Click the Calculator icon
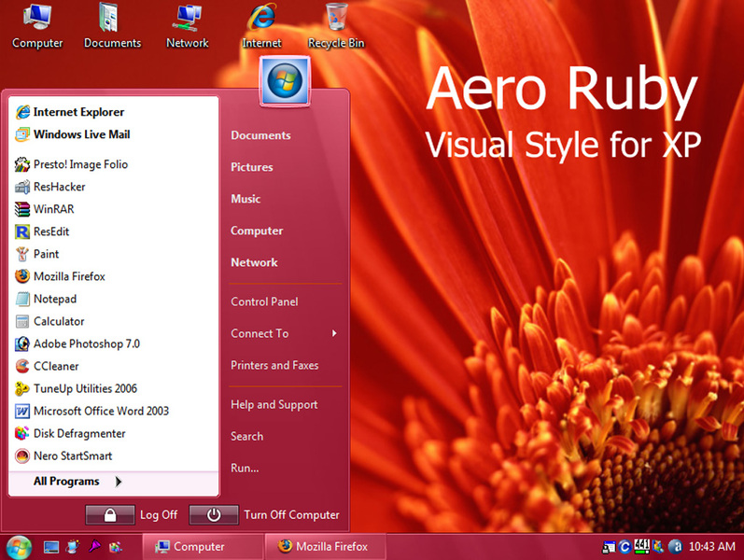 [21, 321]
